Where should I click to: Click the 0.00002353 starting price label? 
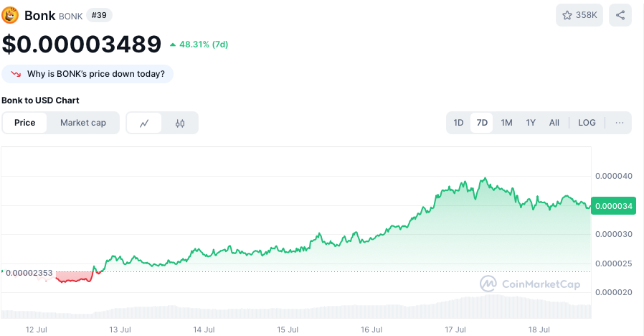click(x=29, y=273)
